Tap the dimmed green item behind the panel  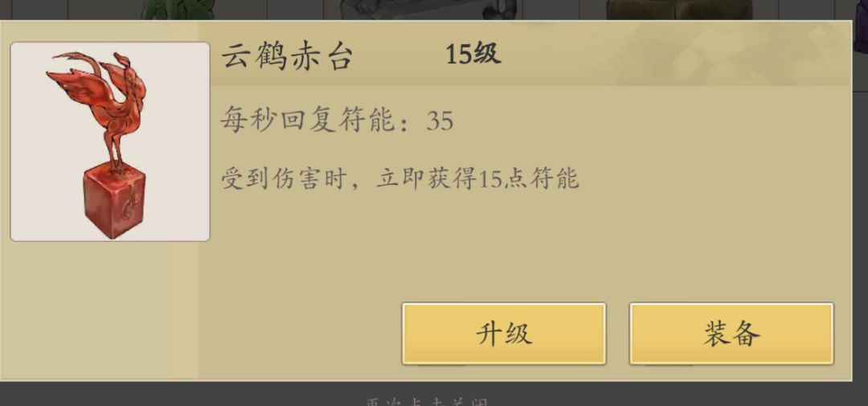(x=178, y=10)
